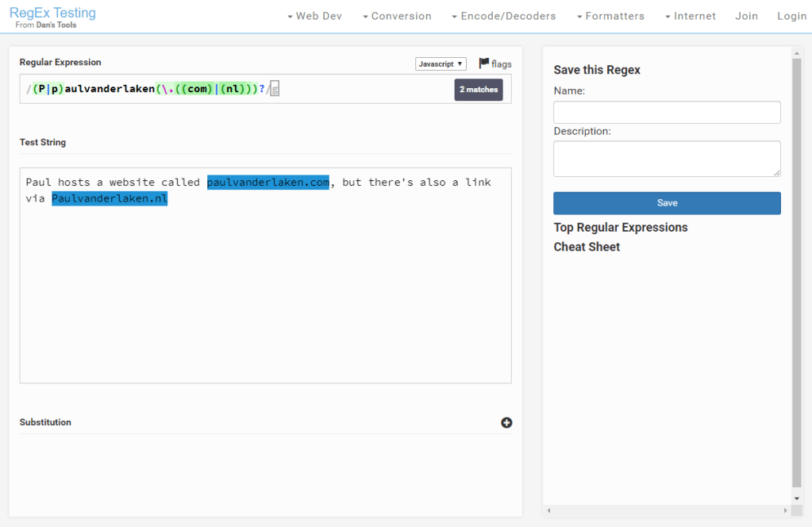Open the Formatters menu
The width and height of the screenshot is (812, 527).
point(610,16)
